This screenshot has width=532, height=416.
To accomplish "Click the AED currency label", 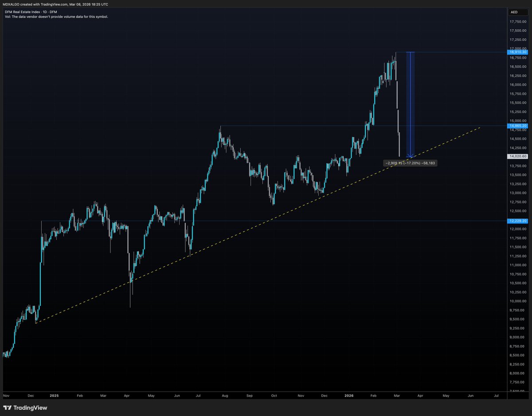I will (x=519, y=13).
